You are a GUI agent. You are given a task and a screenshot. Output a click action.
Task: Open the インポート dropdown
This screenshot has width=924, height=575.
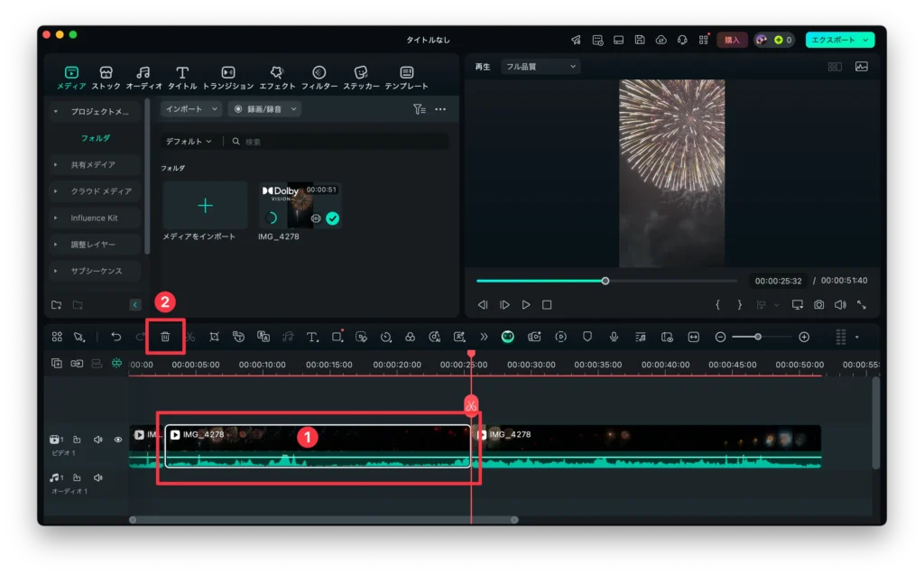click(x=190, y=109)
